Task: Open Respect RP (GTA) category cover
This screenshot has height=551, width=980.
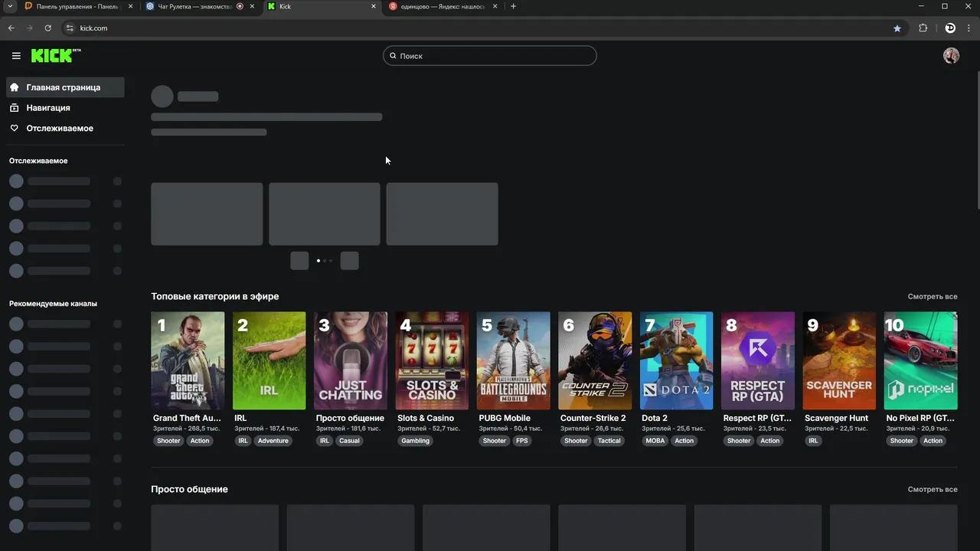Action: pos(758,360)
